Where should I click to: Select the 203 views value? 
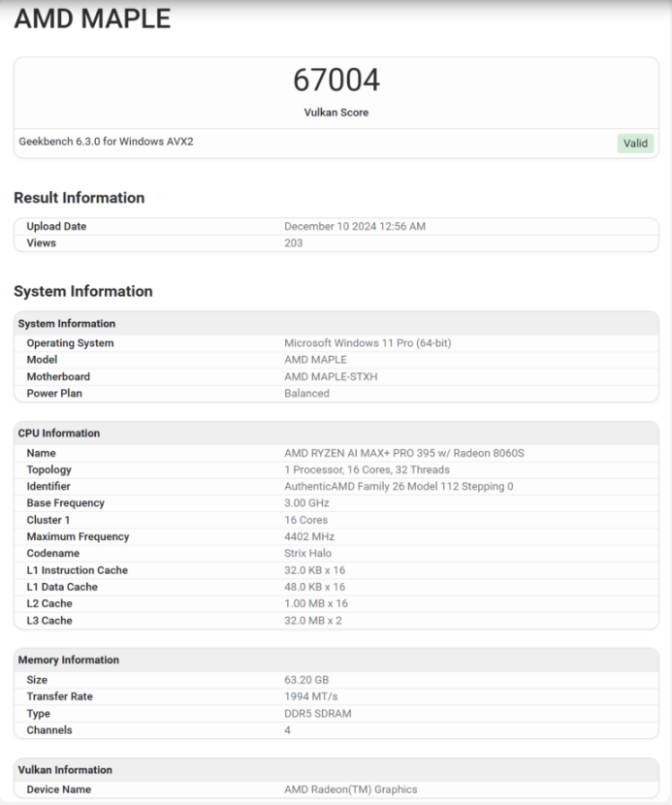(294, 242)
